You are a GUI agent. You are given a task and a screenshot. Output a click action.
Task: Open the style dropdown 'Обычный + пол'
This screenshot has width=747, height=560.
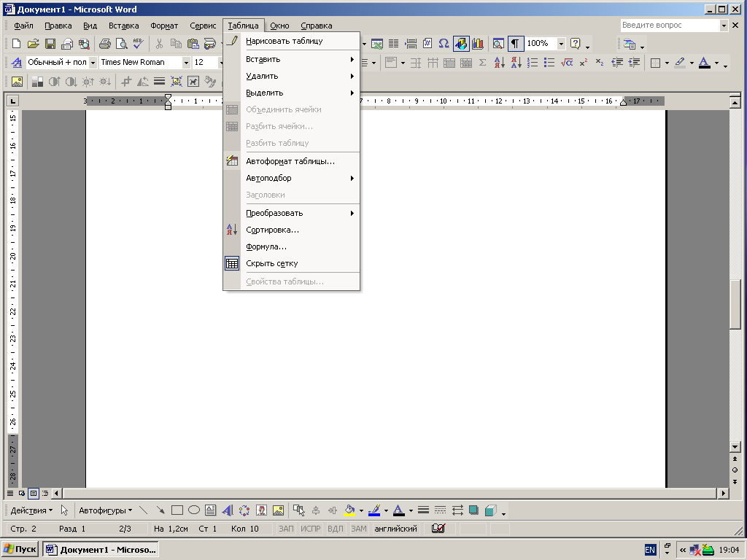pos(93,63)
